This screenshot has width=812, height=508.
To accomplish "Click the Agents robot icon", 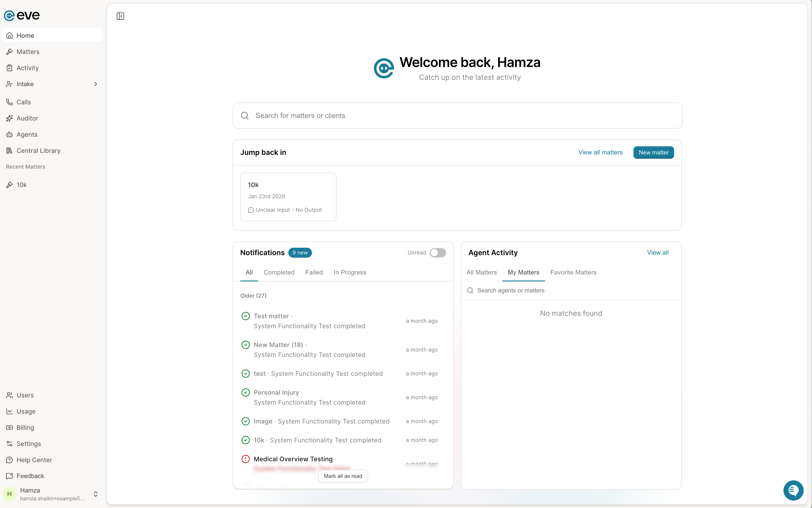I will (x=9, y=134).
